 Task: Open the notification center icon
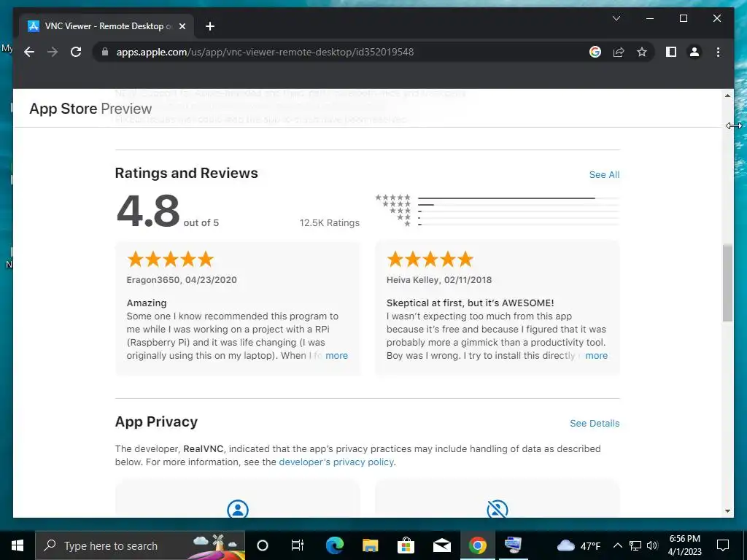pos(723,545)
